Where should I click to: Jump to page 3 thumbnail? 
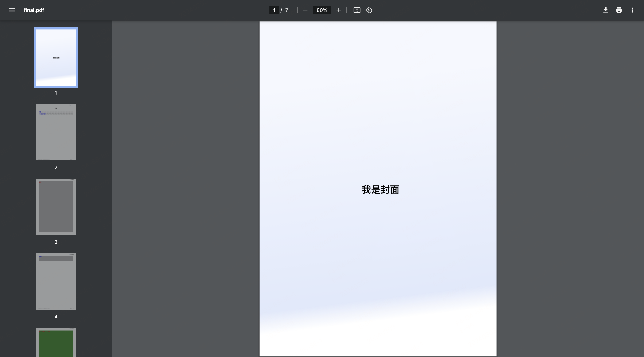56,207
